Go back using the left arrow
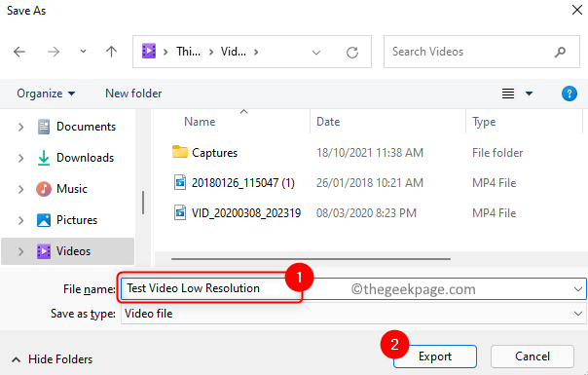Image resolution: width=588 pixels, height=375 pixels. point(19,52)
